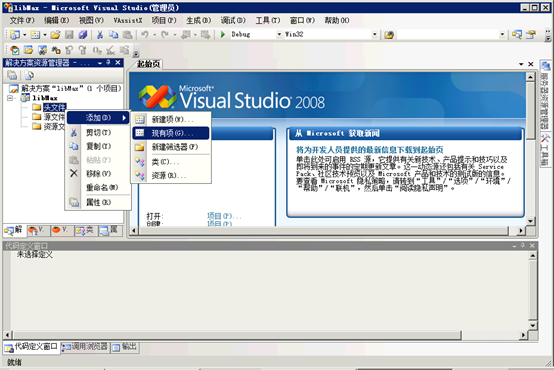Viewport: 554px width, 370px height.
Task: Open Win32 platform dropdown
Action: 375,34
